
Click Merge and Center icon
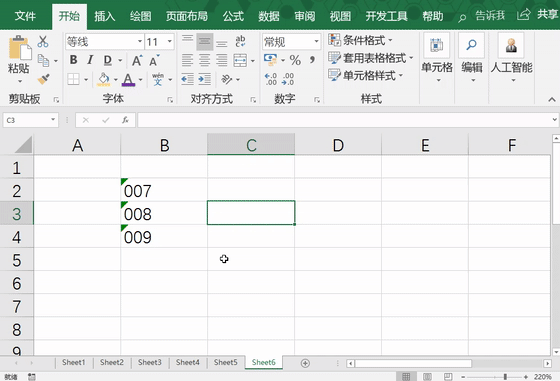tap(240, 60)
